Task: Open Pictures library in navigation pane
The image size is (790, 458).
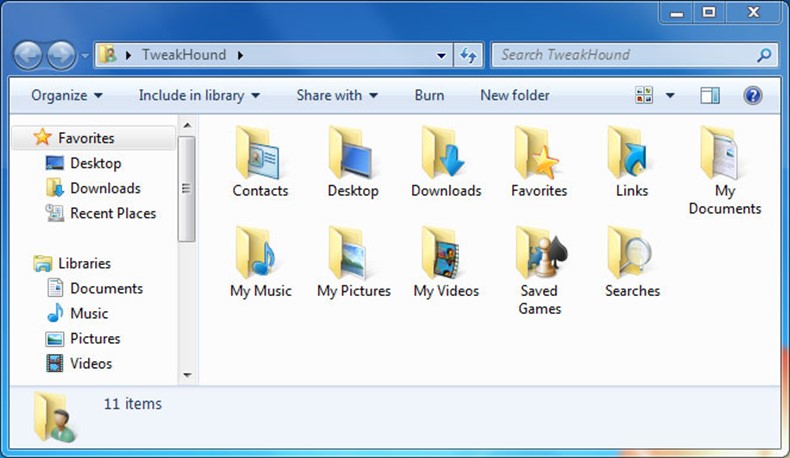Action: tap(83, 339)
